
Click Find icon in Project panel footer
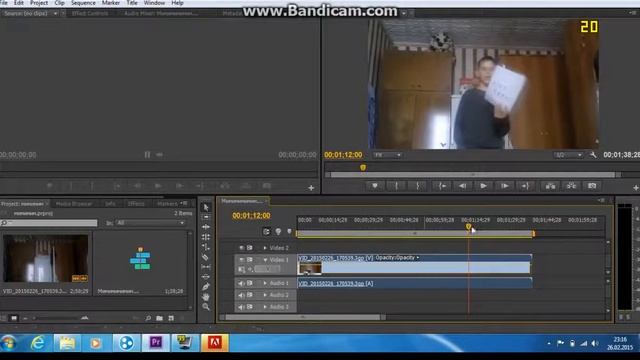click(148, 318)
